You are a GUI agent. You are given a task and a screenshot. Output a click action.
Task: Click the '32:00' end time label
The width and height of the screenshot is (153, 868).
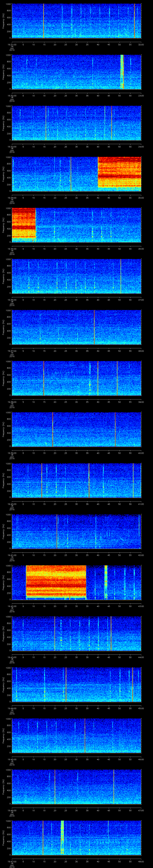(x=141, y=44)
